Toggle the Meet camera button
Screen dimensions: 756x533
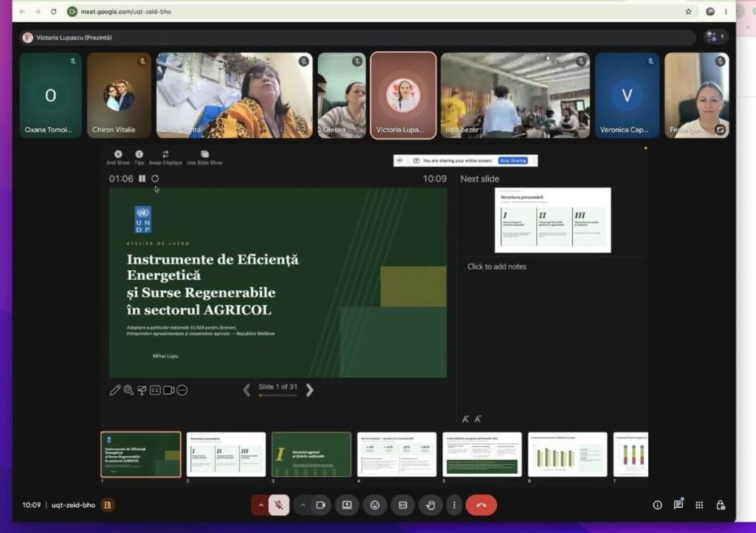tap(320, 505)
